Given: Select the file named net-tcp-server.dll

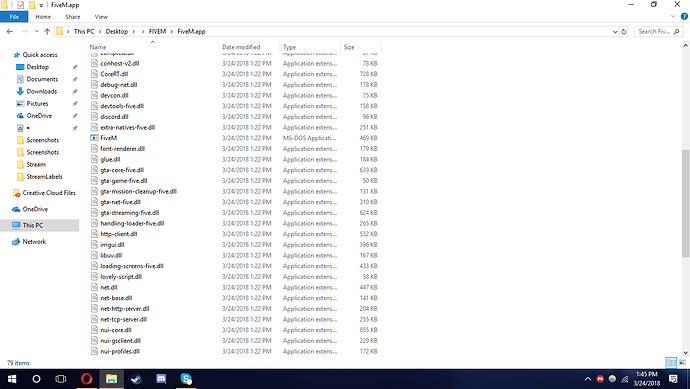Looking at the screenshot, I should (124, 319).
